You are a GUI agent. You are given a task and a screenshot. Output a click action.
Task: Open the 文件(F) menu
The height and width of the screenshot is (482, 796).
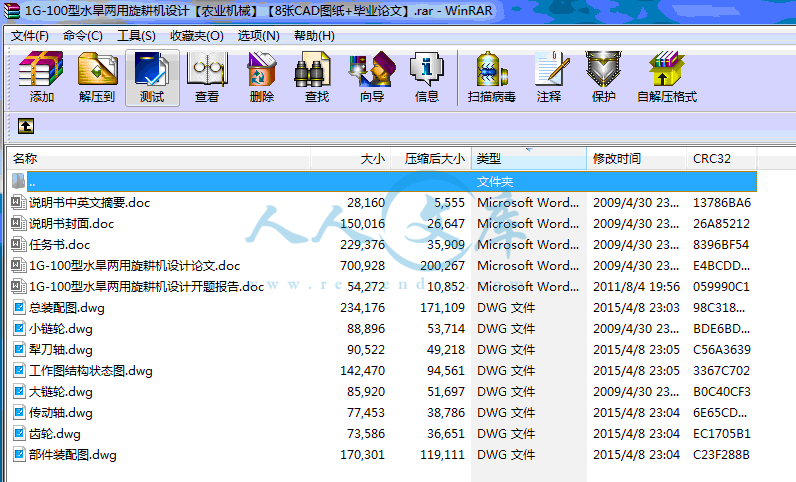(x=30, y=36)
